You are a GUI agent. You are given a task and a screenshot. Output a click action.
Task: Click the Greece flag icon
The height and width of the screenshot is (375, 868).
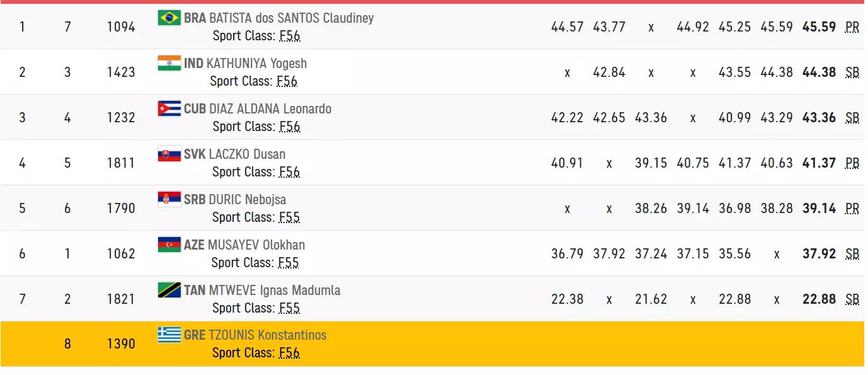click(x=169, y=335)
